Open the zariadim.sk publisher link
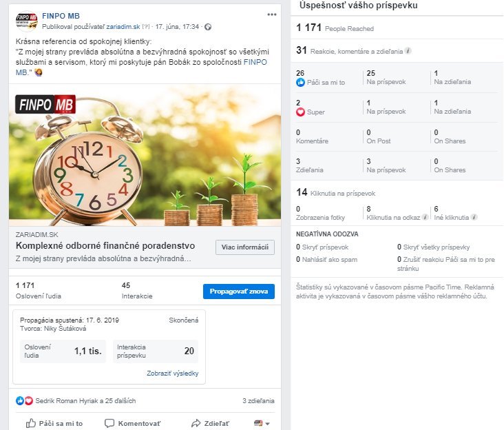Image resolution: width=504 pixels, height=430 pixels. pyautogui.click(x=124, y=27)
